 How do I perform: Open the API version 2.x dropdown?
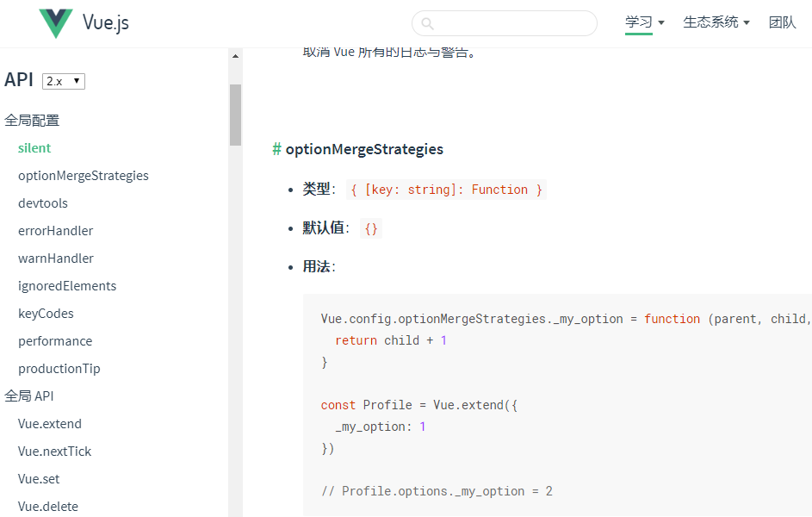[64, 81]
